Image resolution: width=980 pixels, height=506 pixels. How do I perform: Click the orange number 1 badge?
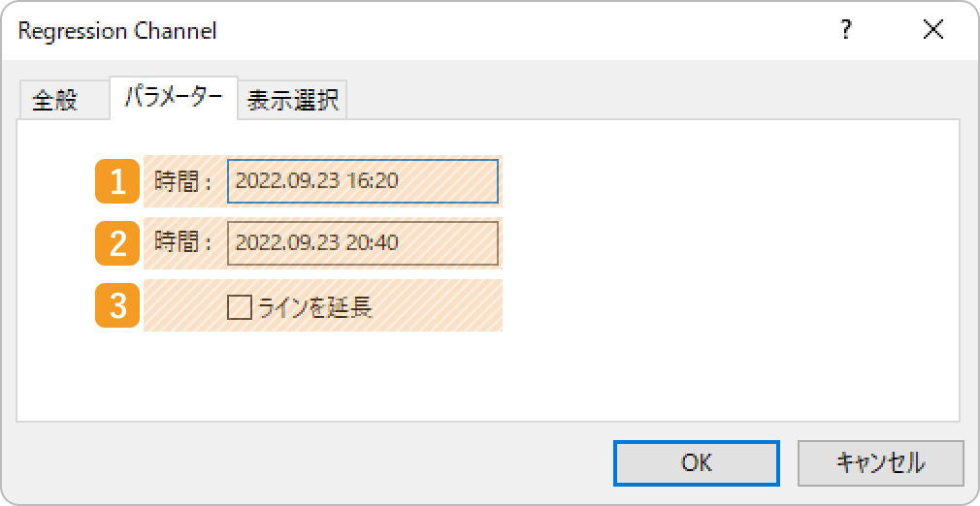pos(117,181)
